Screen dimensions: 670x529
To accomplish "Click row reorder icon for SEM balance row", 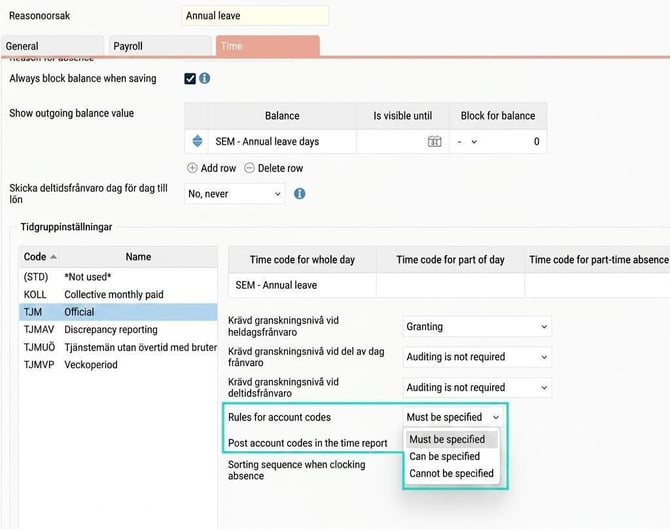I will [x=197, y=141].
